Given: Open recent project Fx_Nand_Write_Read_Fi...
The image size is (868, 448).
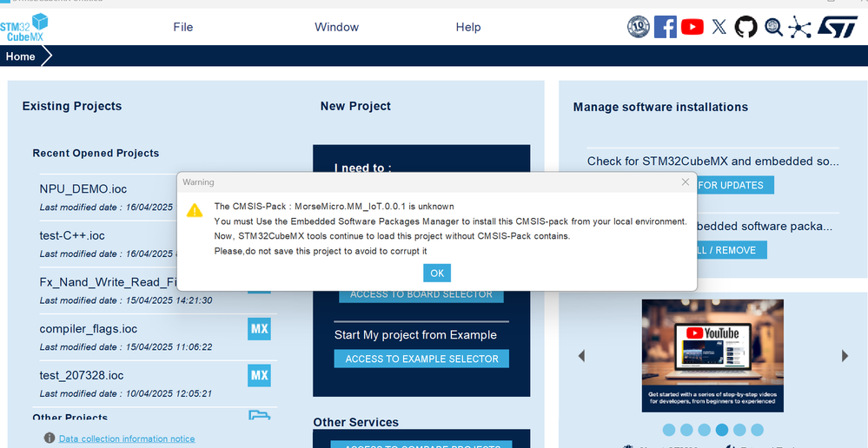Looking at the screenshot, I should click(108, 282).
